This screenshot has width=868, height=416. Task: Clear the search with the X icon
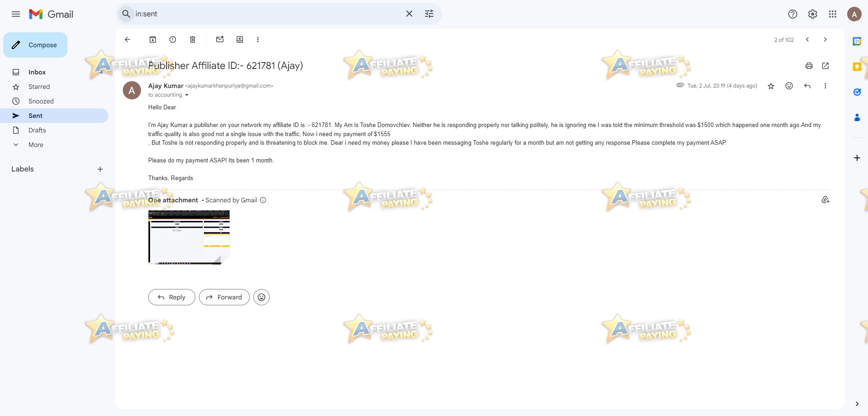pyautogui.click(x=409, y=14)
